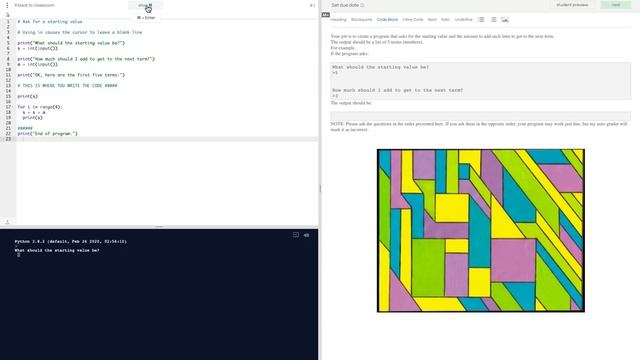
Task: Click the colorful geometric image
Action: point(481,231)
